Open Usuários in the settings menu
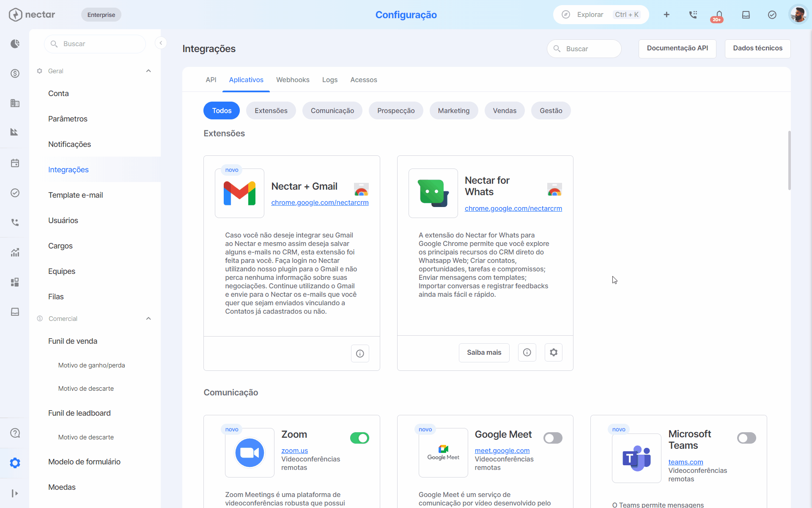The height and width of the screenshot is (508, 812). coord(63,221)
